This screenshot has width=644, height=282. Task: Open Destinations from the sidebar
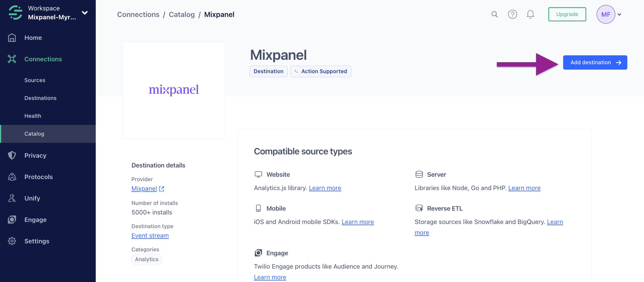[x=40, y=98]
